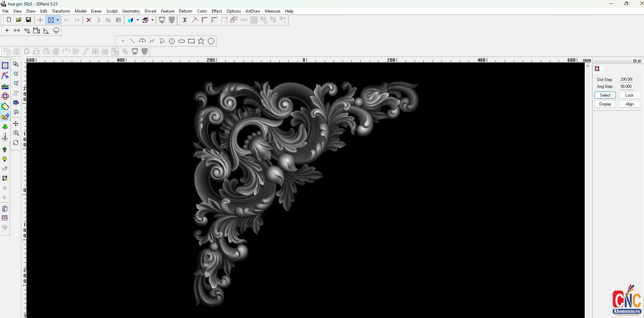The image size is (644, 318).
Task: Open the ArtDraw menu
Action: click(253, 11)
